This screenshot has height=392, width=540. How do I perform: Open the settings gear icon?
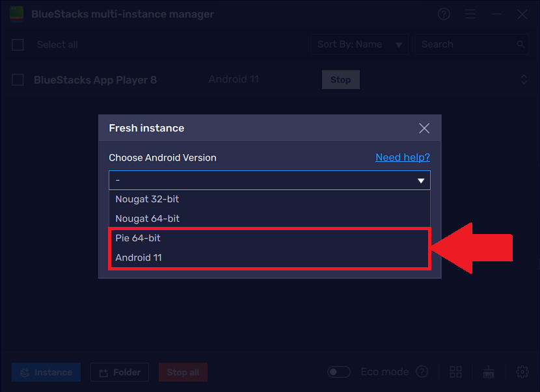[x=522, y=372]
